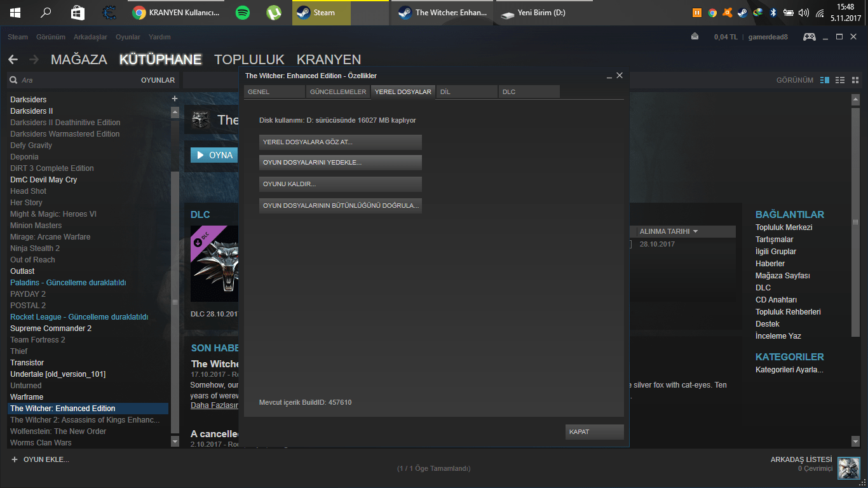This screenshot has width=868, height=488.
Task: Switch to the Chrome KRANYEN taskbar window
Action: [x=177, y=13]
